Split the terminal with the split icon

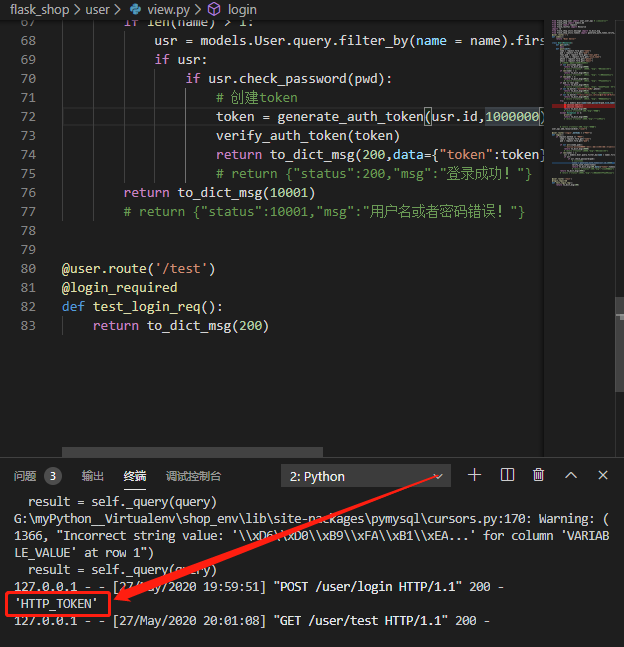507,475
